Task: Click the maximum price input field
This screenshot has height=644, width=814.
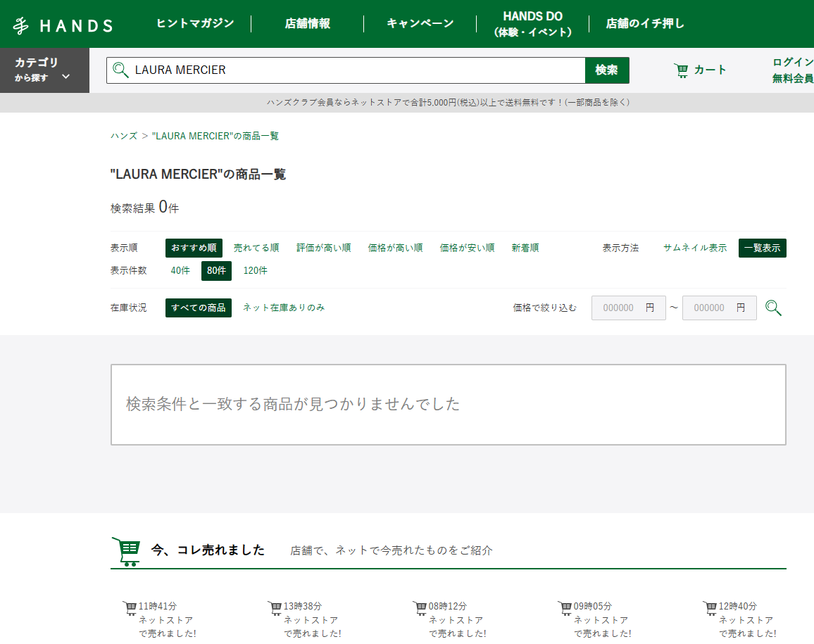Action: tap(719, 308)
